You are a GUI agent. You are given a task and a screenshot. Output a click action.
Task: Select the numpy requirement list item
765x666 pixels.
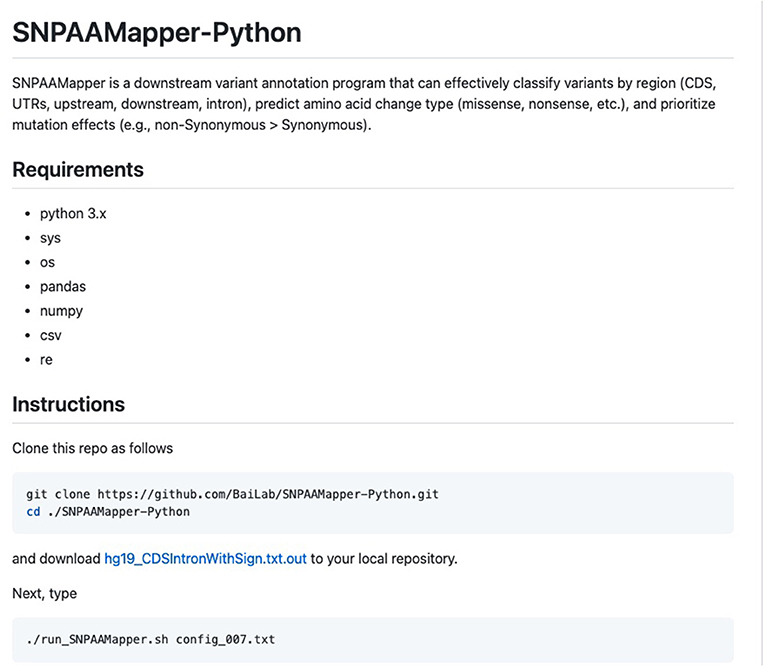61,311
